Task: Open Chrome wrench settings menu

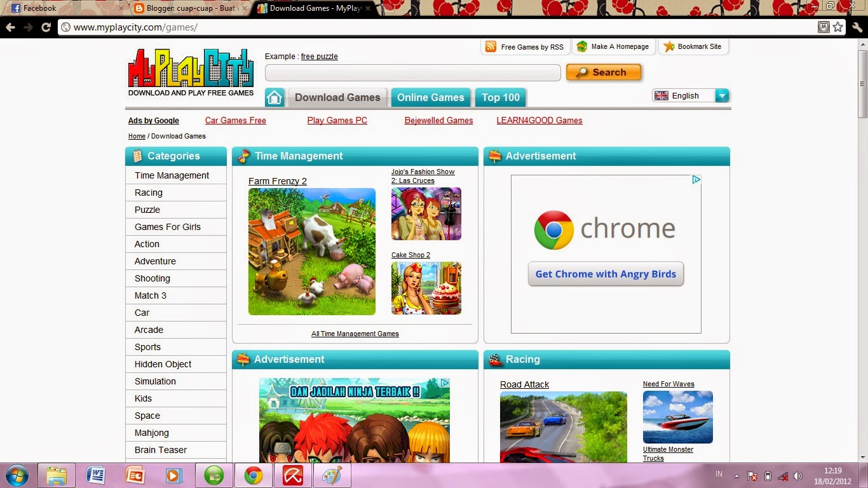Action: pos(857,27)
